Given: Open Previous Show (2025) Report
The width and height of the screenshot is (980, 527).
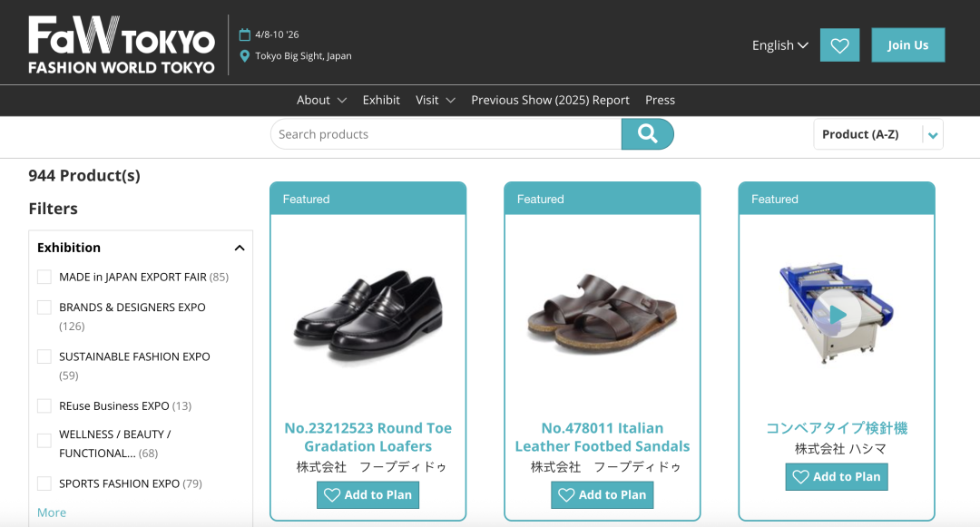Looking at the screenshot, I should (x=550, y=100).
